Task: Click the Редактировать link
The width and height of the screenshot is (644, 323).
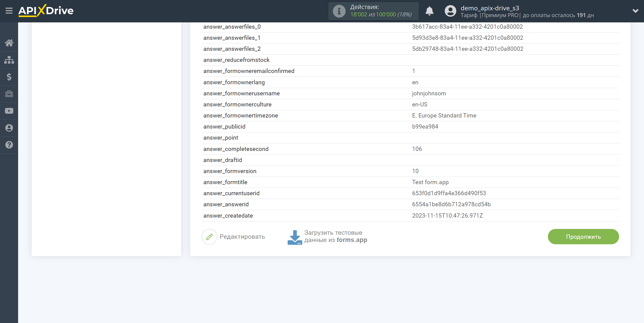Action: (x=242, y=237)
